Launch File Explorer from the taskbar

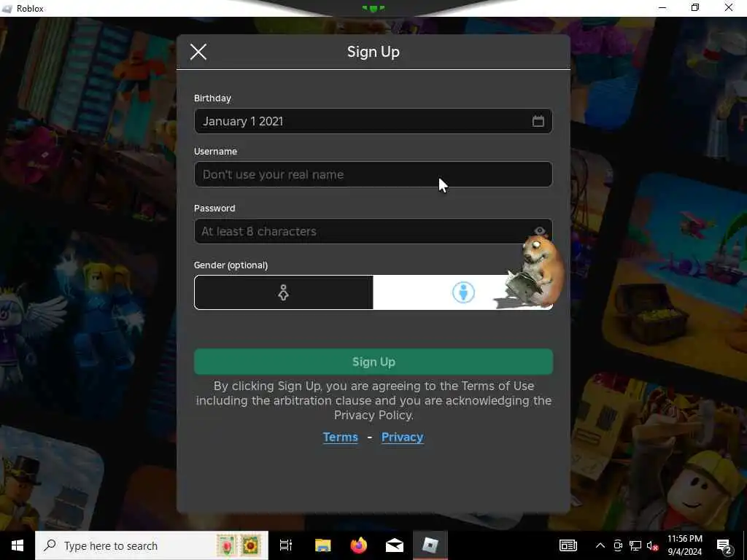322,545
